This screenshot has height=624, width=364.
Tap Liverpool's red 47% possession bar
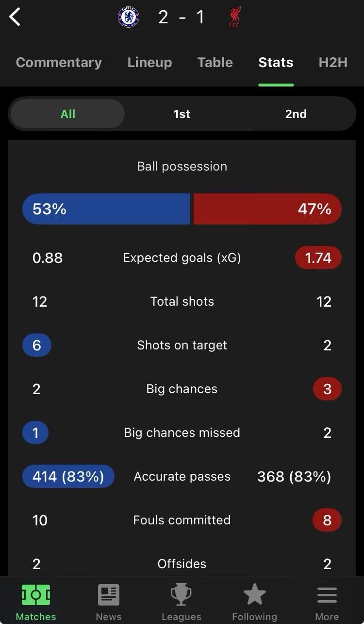tap(267, 209)
